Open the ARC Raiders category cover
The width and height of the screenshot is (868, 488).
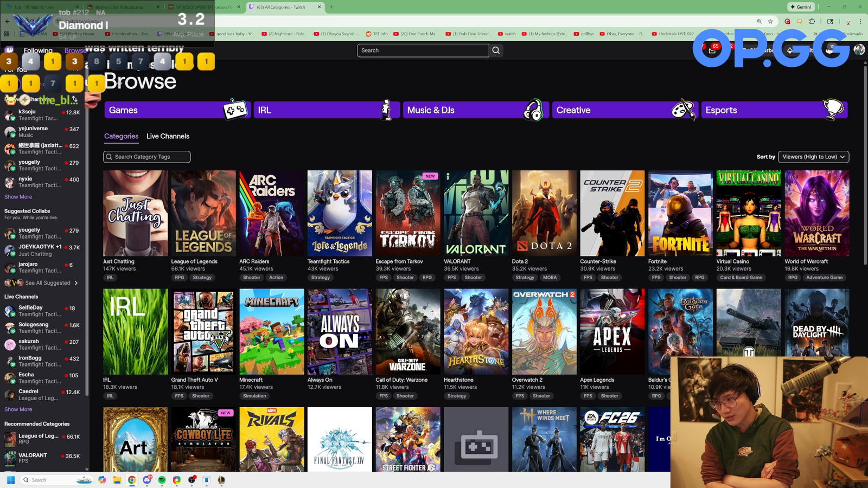[x=271, y=213]
